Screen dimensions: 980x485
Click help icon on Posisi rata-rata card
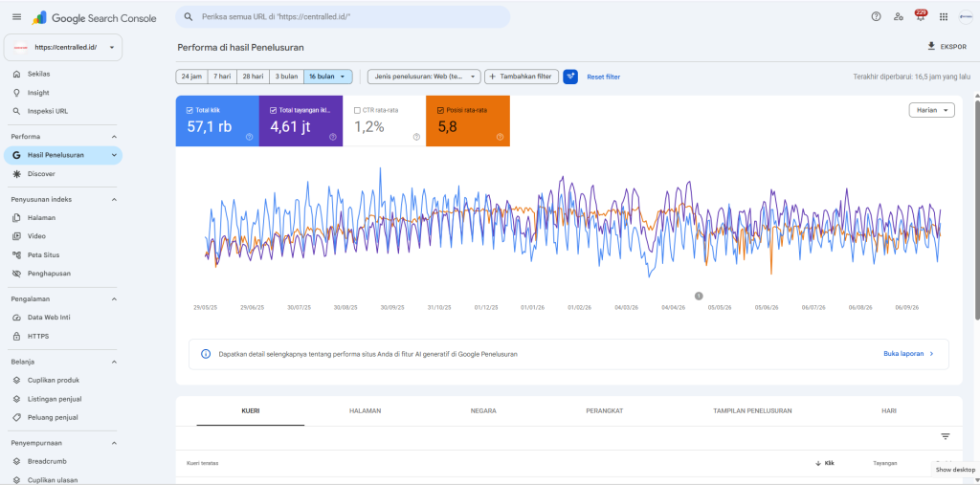click(500, 137)
